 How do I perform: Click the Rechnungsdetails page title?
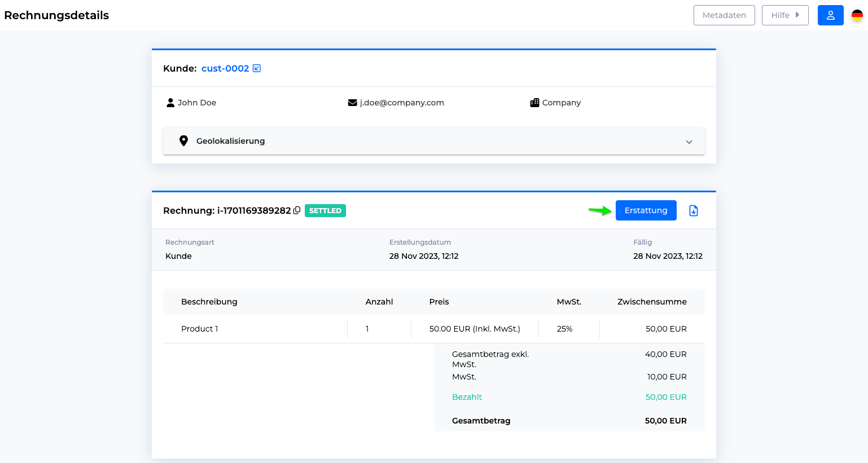click(x=56, y=15)
